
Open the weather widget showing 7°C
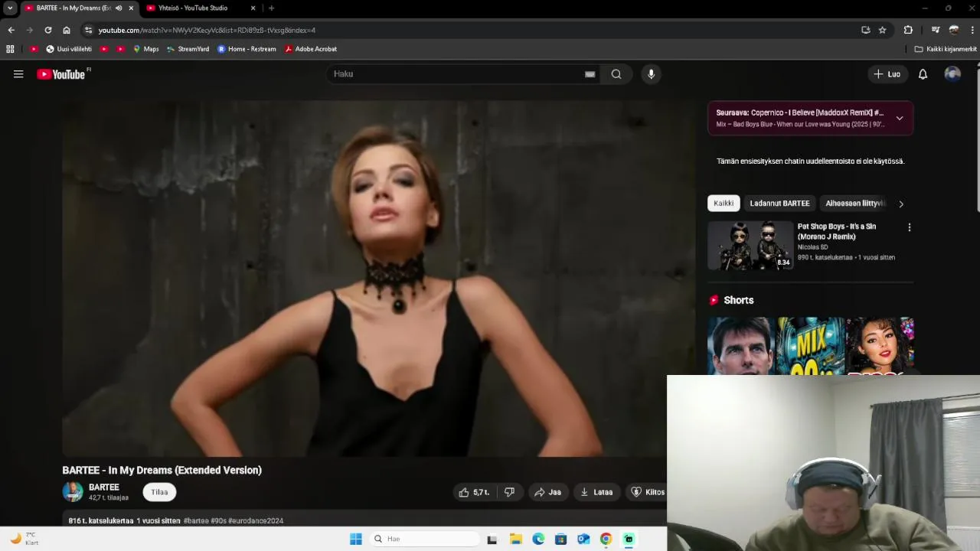(x=24, y=539)
